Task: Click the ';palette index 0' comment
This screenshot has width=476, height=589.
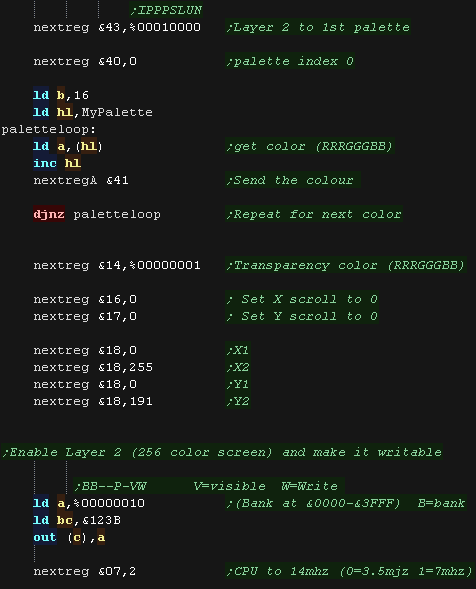Action: [290, 61]
